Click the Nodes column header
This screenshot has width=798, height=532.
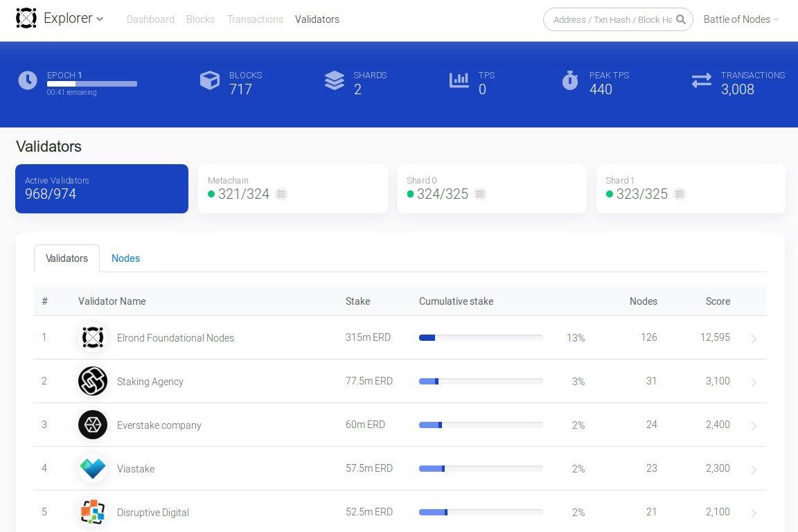coord(644,301)
